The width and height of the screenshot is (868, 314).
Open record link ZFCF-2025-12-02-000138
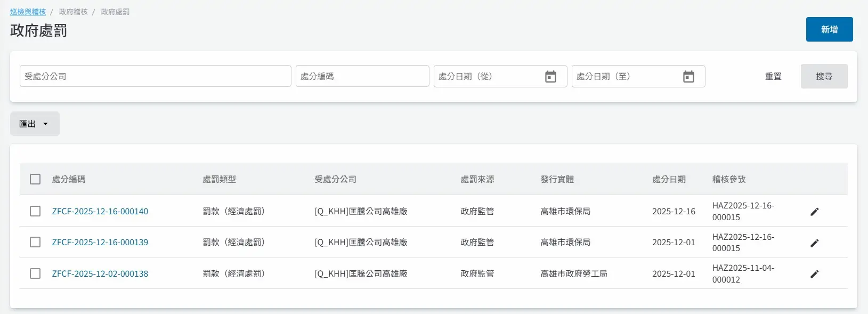[x=100, y=273]
